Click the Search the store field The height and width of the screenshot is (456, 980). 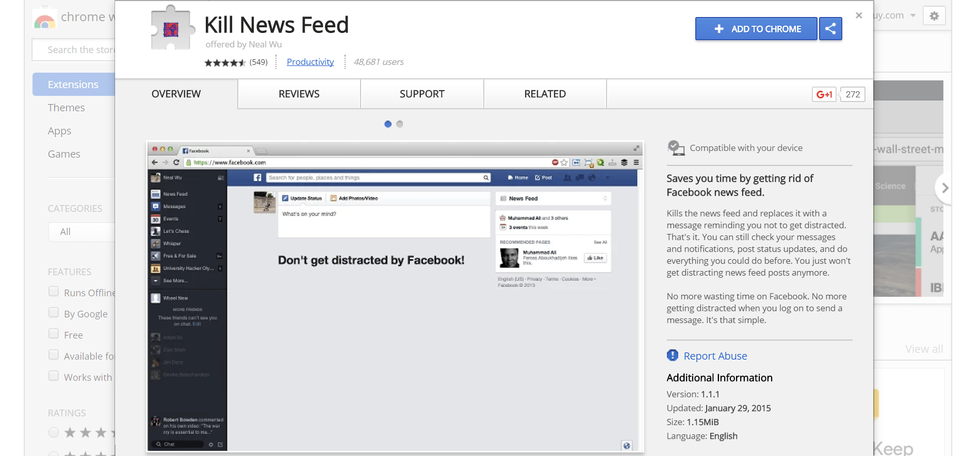(73, 50)
